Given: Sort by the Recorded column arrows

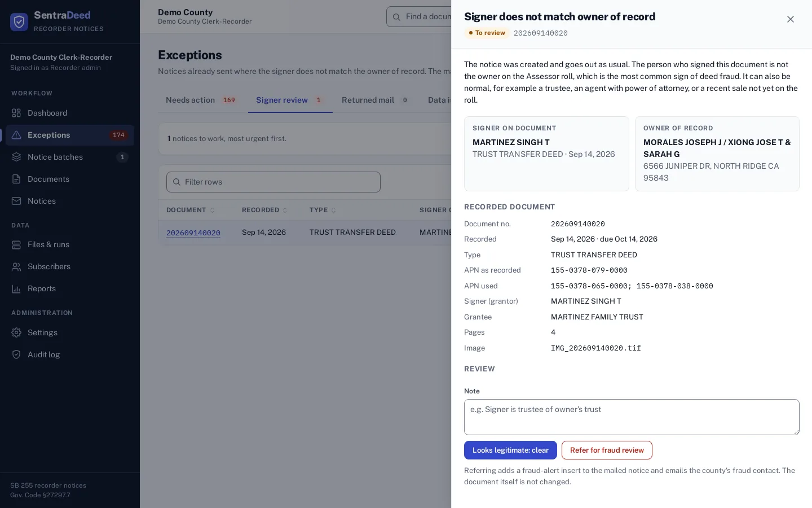Looking at the screenshot, I should [285, 210].
